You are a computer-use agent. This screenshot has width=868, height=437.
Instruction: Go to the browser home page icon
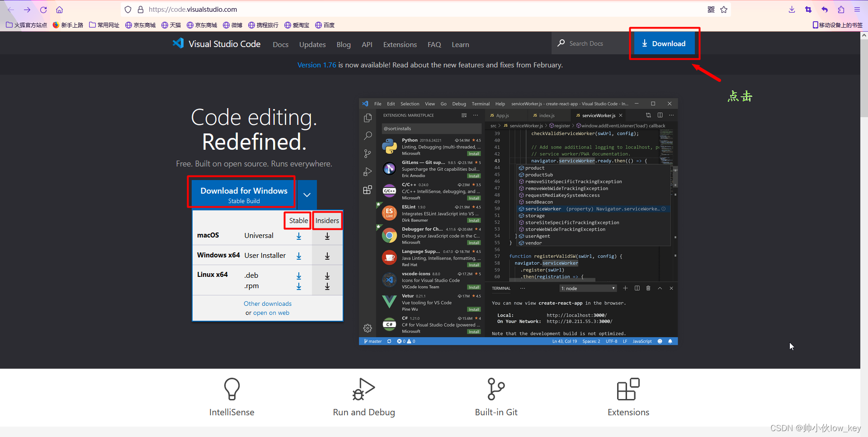pos(59,9)
